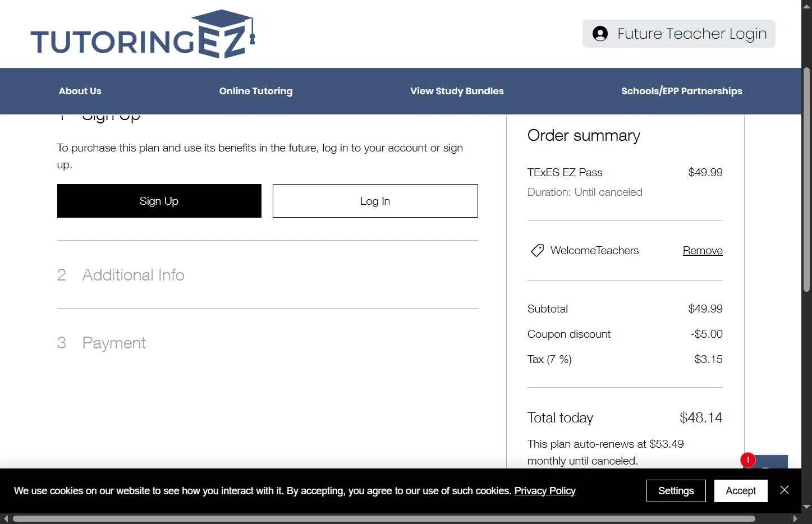The image size is (812, 524).
Task: Click the user avatar icon in login button
Action: coord(600,34)
